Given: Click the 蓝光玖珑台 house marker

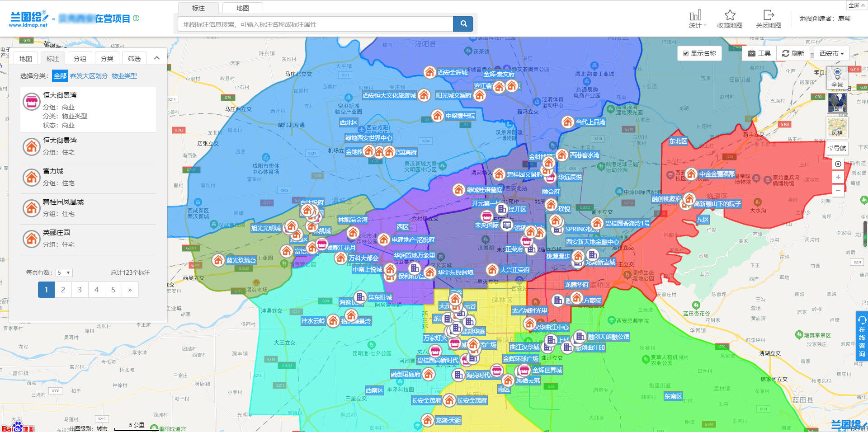Looking at the screenshot, I should (218, 260).
